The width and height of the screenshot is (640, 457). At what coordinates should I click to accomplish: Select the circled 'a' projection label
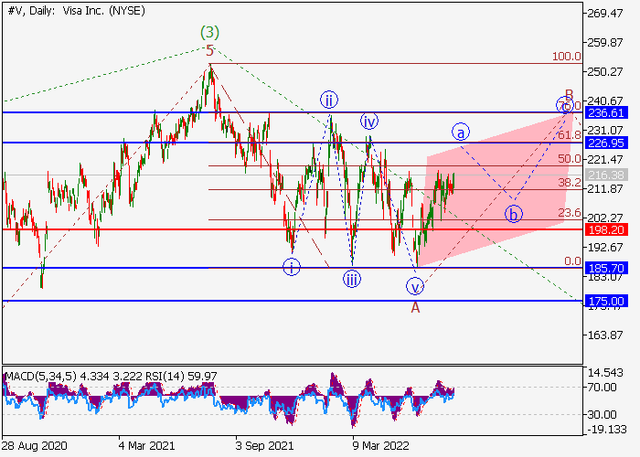coord(461,131)
